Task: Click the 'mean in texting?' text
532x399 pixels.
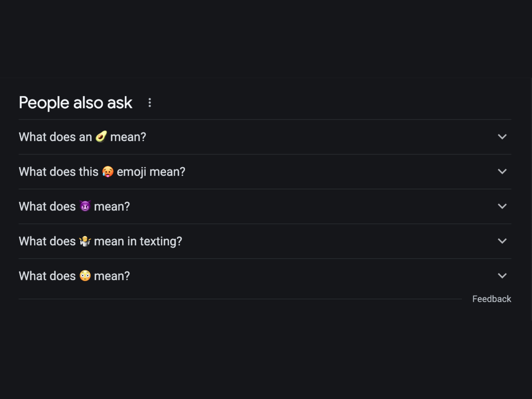Action: (138, 241)
